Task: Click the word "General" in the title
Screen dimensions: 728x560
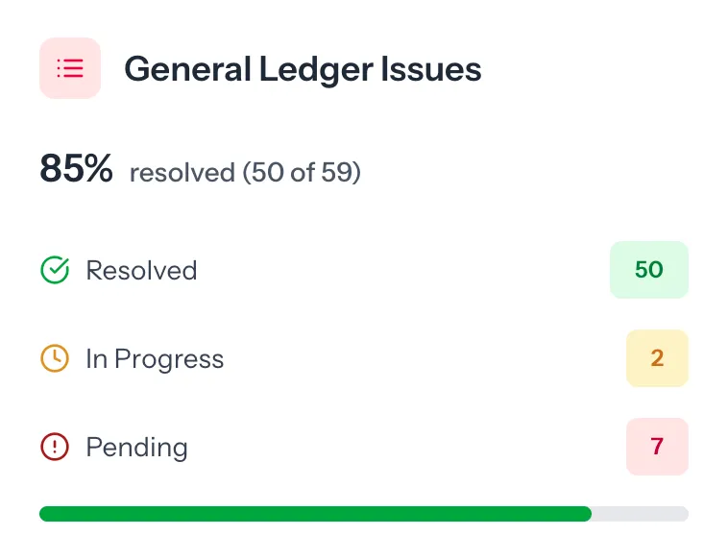Action: 183,69
